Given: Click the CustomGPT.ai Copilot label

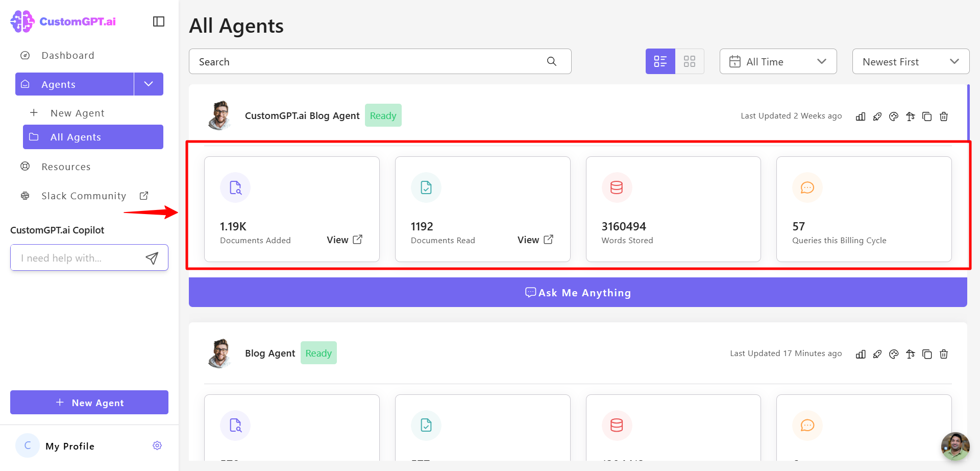Looking at the screenshot, I should point(57,230).
